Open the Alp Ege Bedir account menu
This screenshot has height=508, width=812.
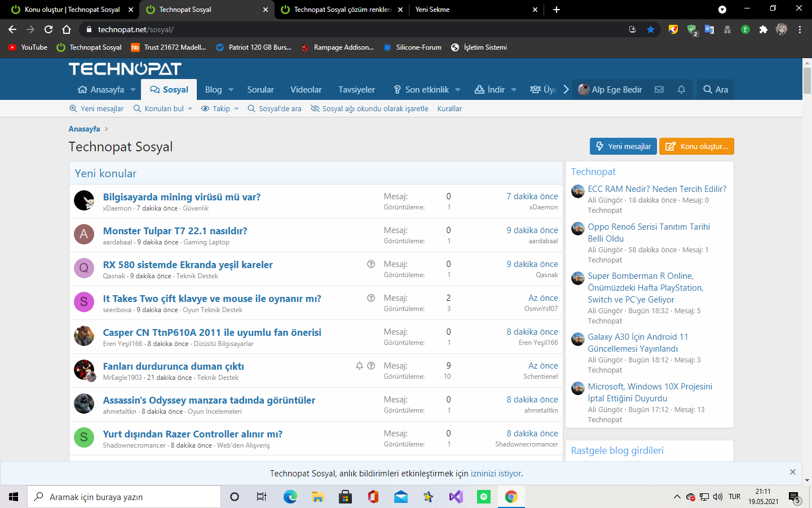click(610, 89)
